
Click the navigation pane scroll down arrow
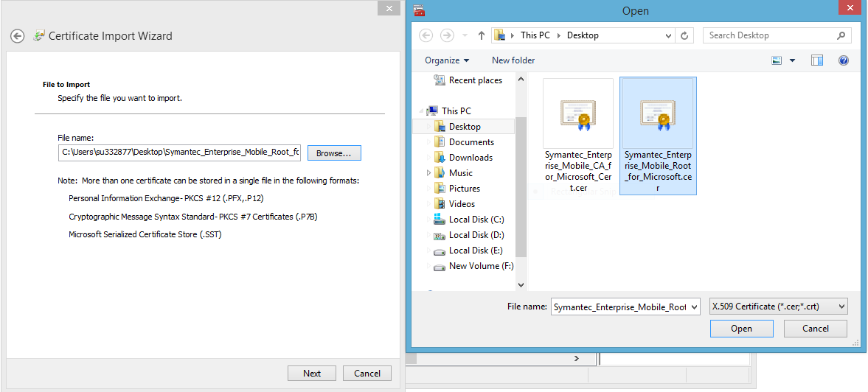[x=521, y=284]
